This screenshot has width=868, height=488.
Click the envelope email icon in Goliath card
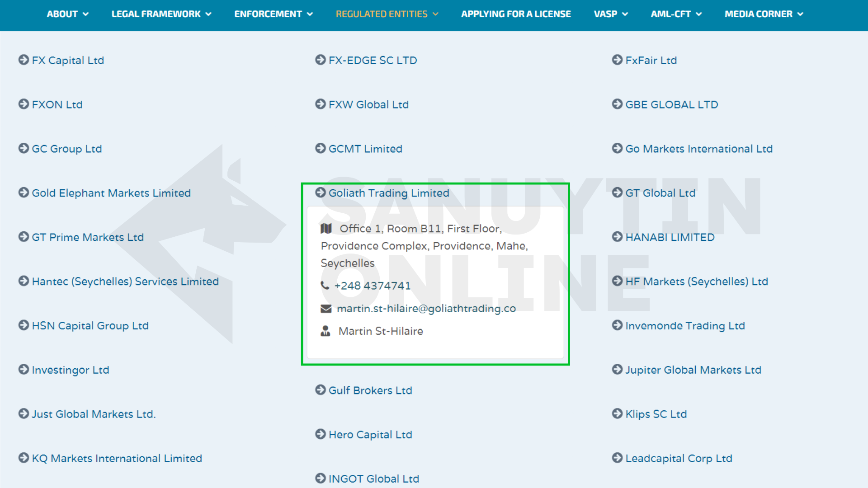click(x=326, y=309)
